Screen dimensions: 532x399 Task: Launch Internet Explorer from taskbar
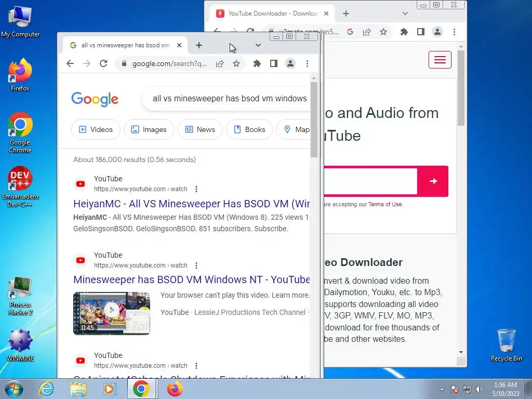[x=46, y=389]
